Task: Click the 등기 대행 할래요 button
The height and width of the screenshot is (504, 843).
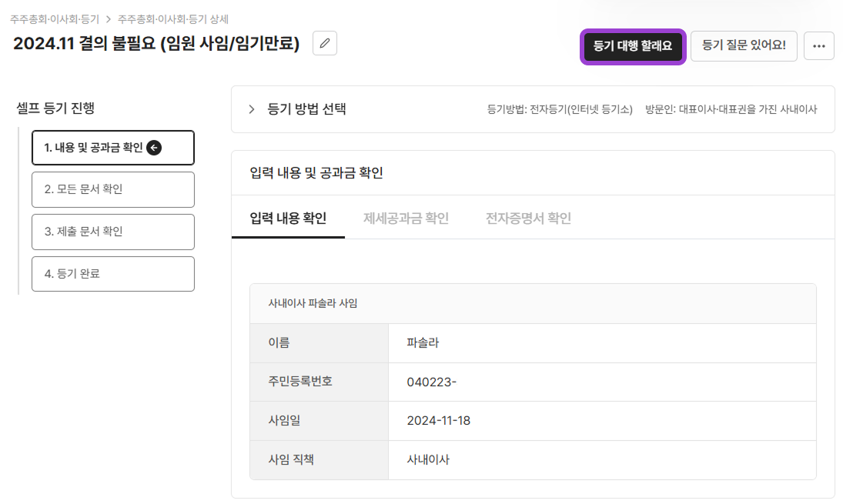Action: pyautogui.click(x=632, y=46)
